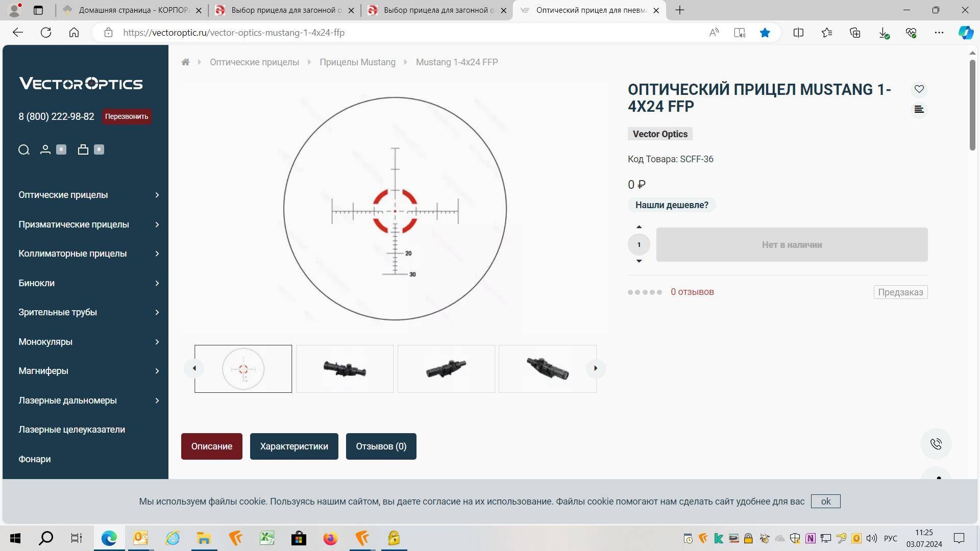Click browser favorites star icon
Screen dimensions: 980x551
coord(765,33)
